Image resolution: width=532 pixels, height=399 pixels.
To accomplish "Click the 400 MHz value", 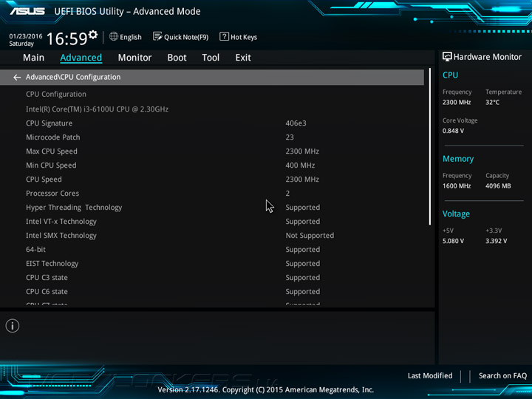I will pyautogui.click(x=300, y=166).
